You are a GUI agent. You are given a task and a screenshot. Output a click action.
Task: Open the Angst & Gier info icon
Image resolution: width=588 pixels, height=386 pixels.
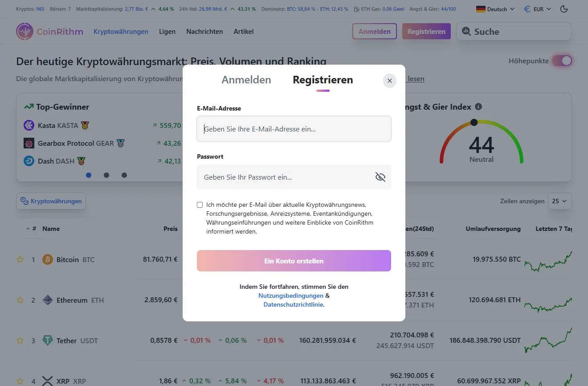478,107
